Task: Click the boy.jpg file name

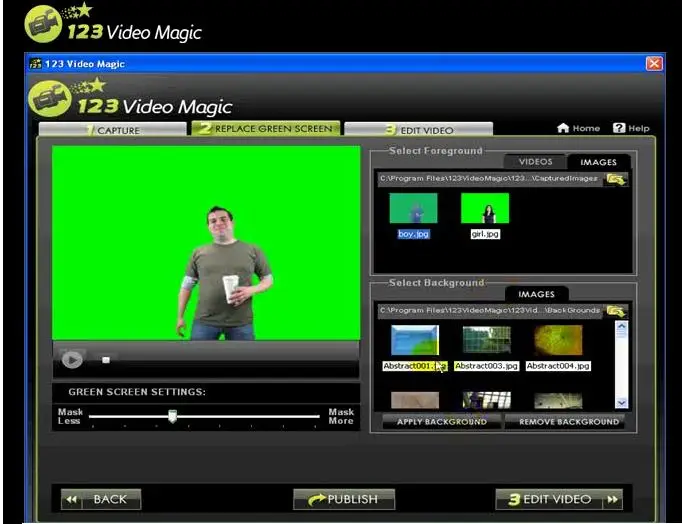Action: [413, 234]
